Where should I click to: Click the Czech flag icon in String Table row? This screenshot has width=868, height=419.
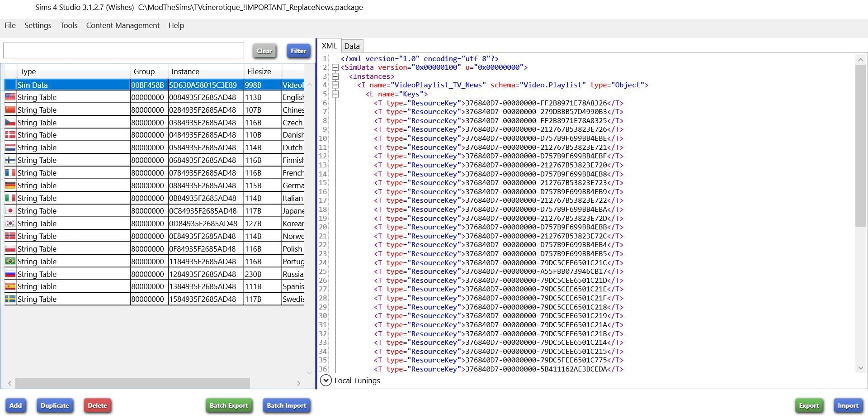pos(10,122)
